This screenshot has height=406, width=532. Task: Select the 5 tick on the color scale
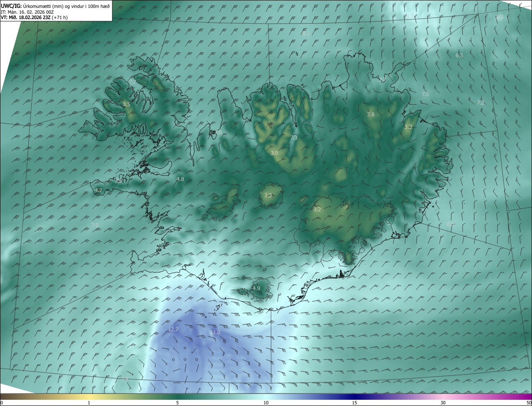click(177, 403)
